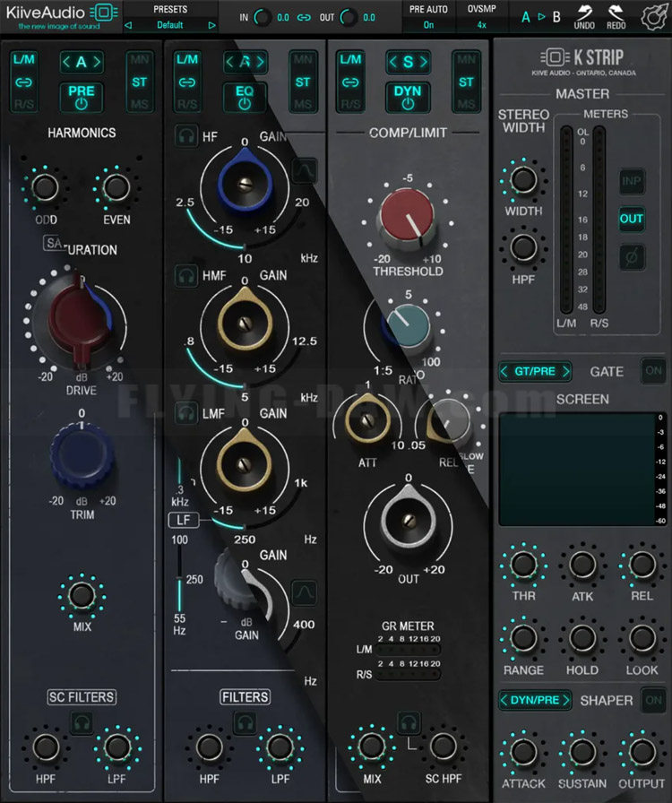Screen dimensions: 672x803
Task: Toggle the DYN module power button
Action: [408, 98]
